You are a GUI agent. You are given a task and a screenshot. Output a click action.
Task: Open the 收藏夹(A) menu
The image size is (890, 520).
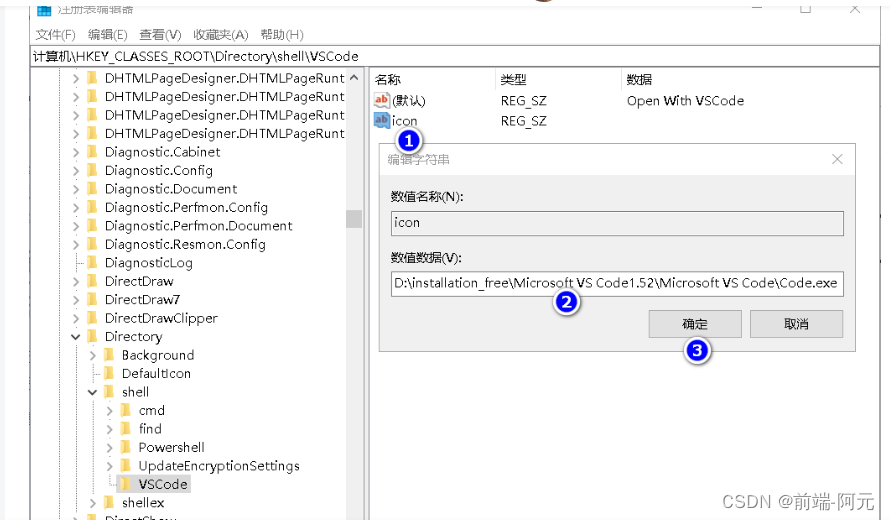point(221,35)
